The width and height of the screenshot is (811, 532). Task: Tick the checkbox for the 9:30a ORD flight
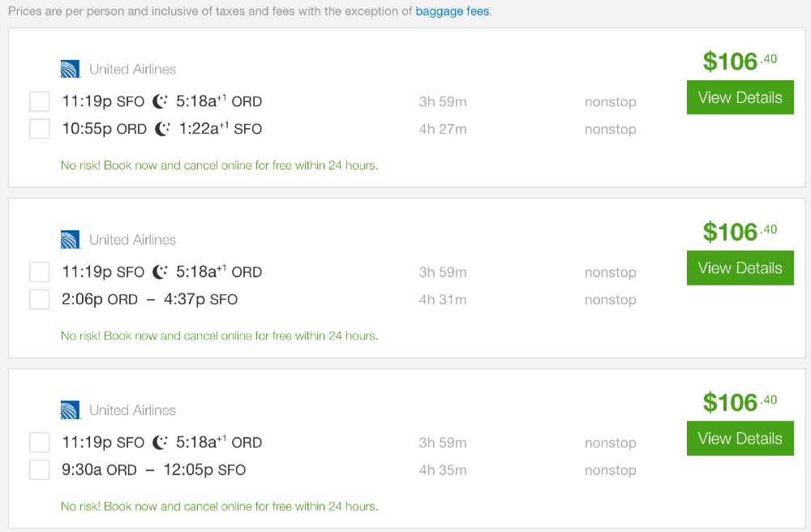click(x=40, y=470)
